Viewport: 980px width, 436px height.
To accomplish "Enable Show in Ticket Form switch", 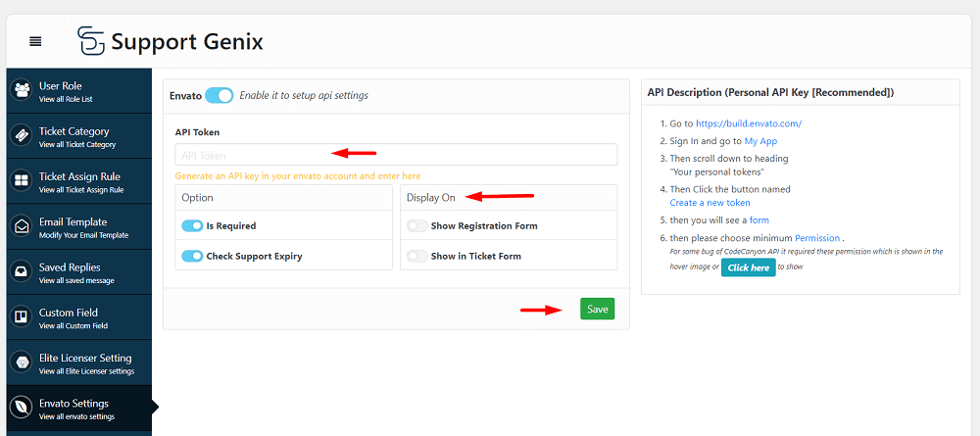I will tap(416, 256).
